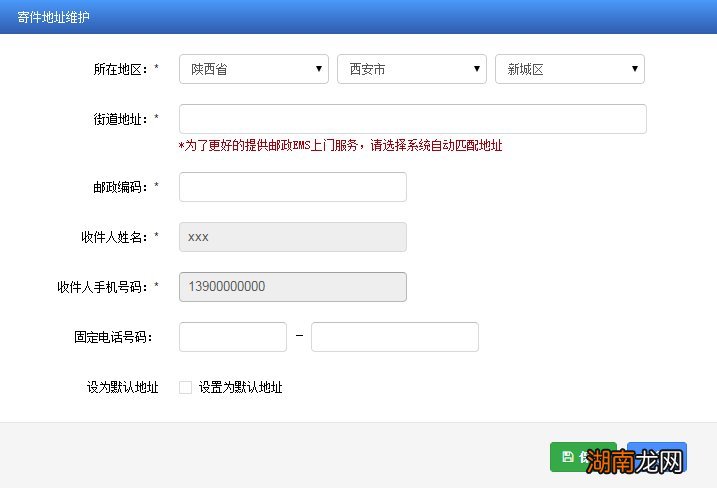The height and width of the screenshot is (488, 717).
Task: Open the 新城区 district dropdown
Action: tap(569, 69)
